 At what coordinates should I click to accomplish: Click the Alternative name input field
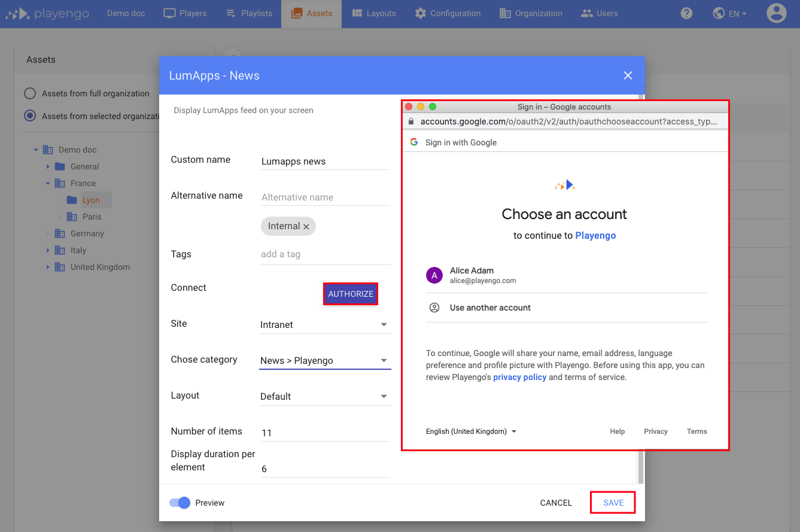(326, 197)
